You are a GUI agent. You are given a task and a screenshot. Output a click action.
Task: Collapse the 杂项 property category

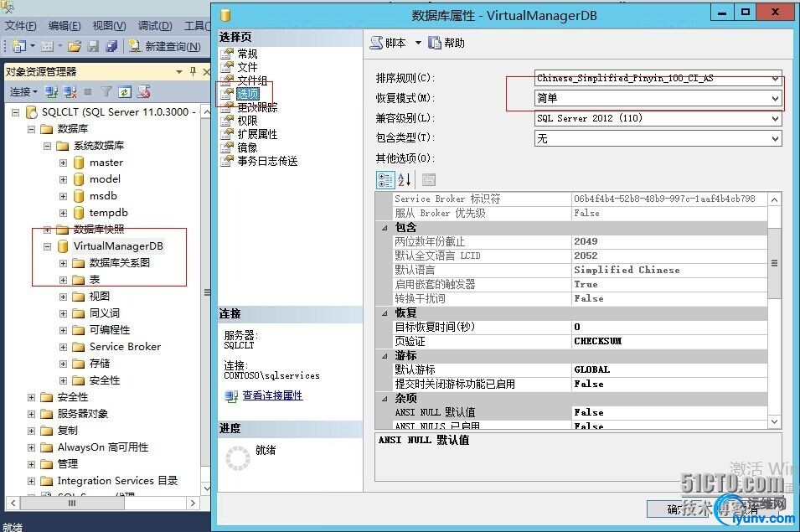(385, 398)
